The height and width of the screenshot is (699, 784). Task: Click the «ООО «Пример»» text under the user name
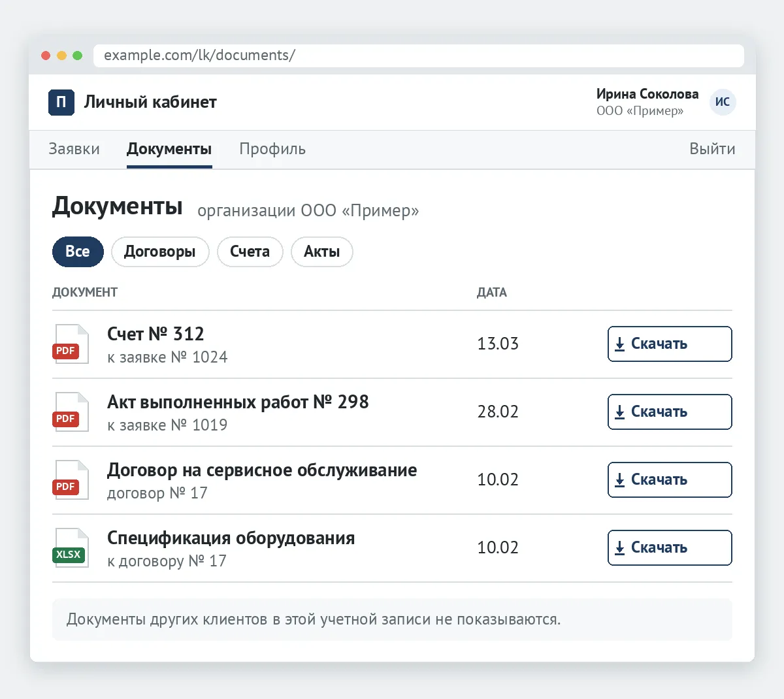point(640,111)
